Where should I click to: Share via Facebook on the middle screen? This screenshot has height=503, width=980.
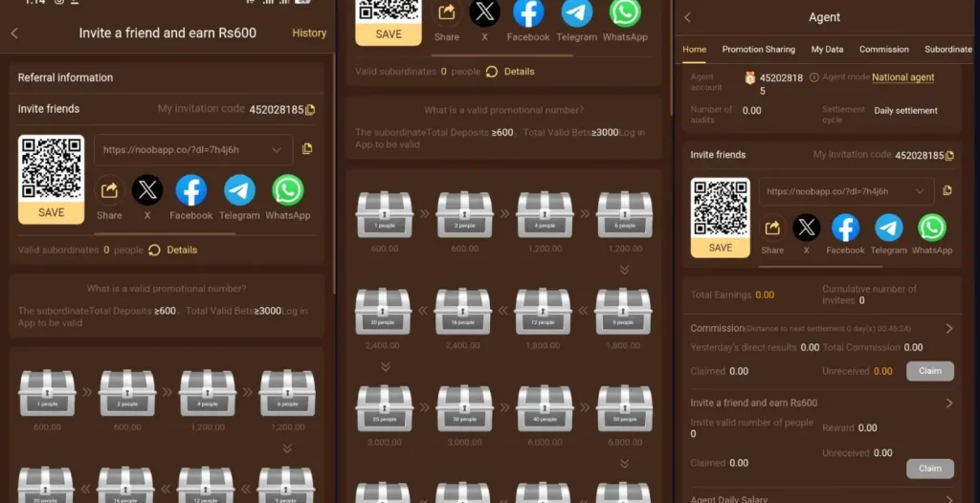pyautogui.click(x=528, y=12)
